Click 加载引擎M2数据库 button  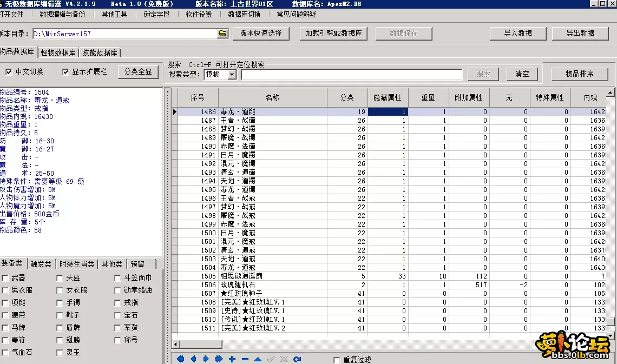(x=334, y=34)
